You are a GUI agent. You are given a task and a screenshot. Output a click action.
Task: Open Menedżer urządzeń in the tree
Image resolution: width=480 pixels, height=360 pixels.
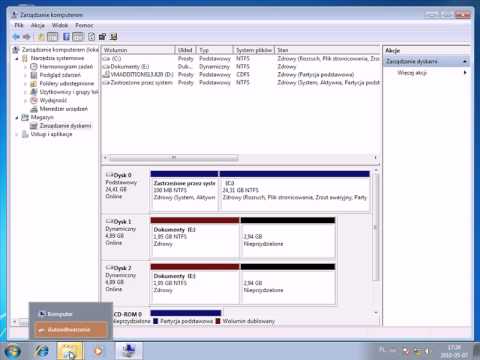click(x=64, y=109)
